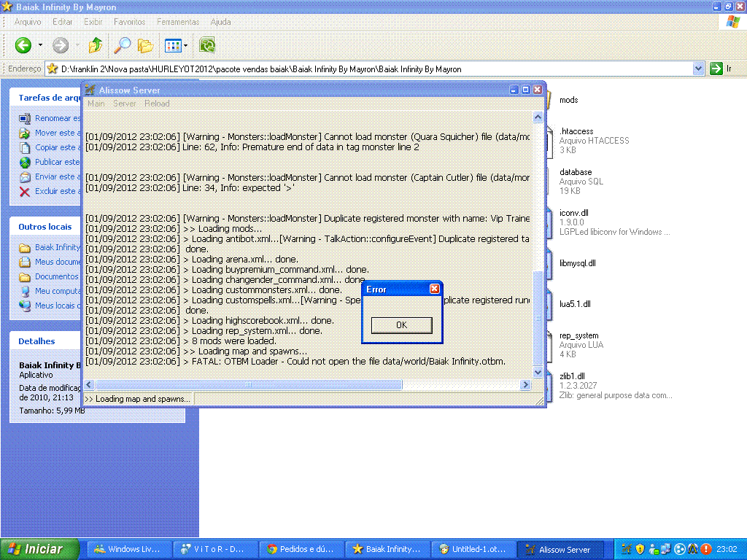This screenshot has width=747, height=560.
Task: Switch to Pedidos e dú... Chrome taskbar button
Action: click(300, 549)
